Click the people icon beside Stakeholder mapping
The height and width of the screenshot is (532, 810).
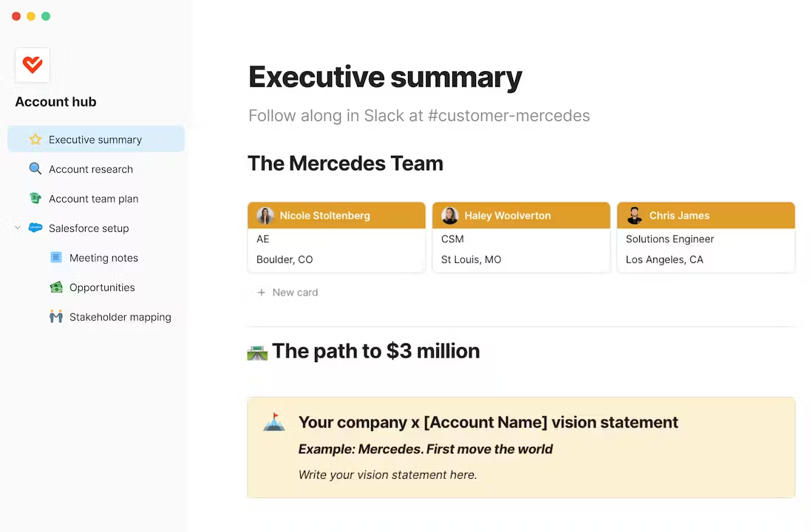tap(56, 317)
